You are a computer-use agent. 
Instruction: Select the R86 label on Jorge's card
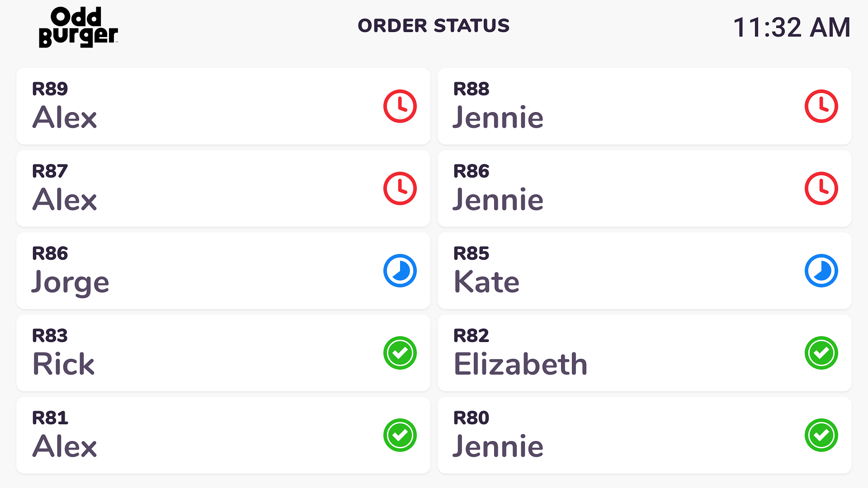click(x=50, y=253)
